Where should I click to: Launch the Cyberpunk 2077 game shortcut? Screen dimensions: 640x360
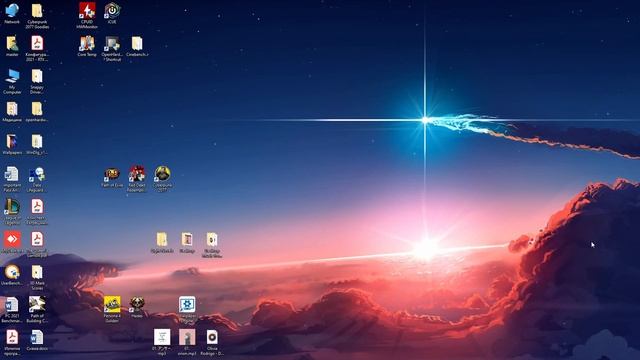pyautogui.click(x=162, y=179)
